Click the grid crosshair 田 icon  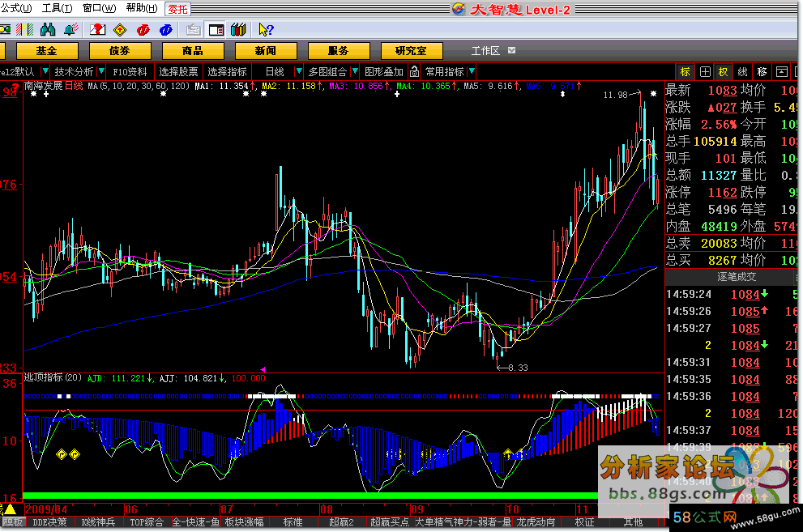pyautogui.click(x=705, y=71)
